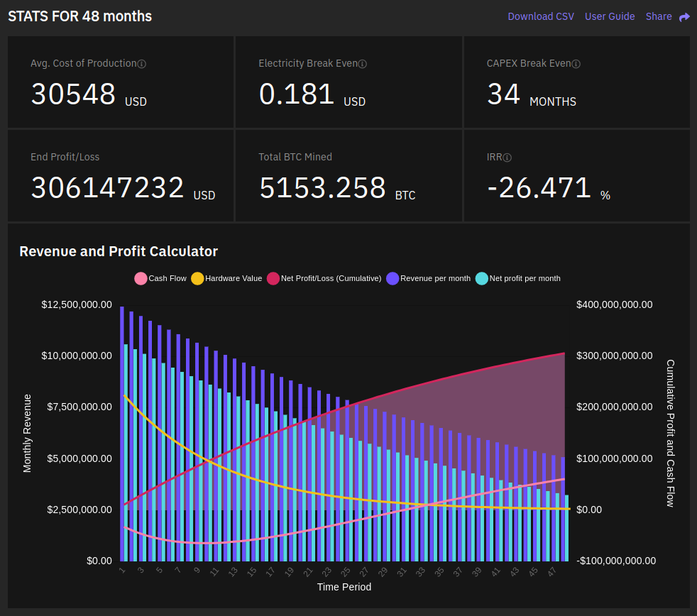
Task: Click info icon beside CAPEX Break Even
Action: pos(576,64)
